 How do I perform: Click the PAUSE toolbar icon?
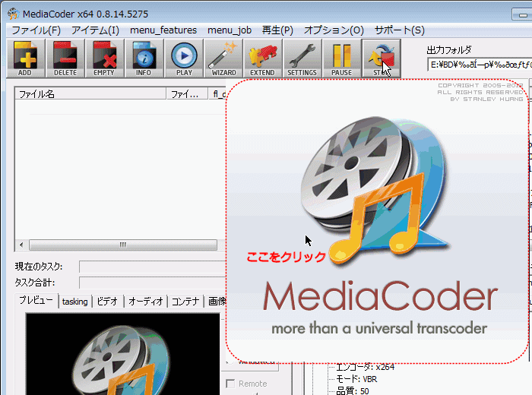point(342,58)
